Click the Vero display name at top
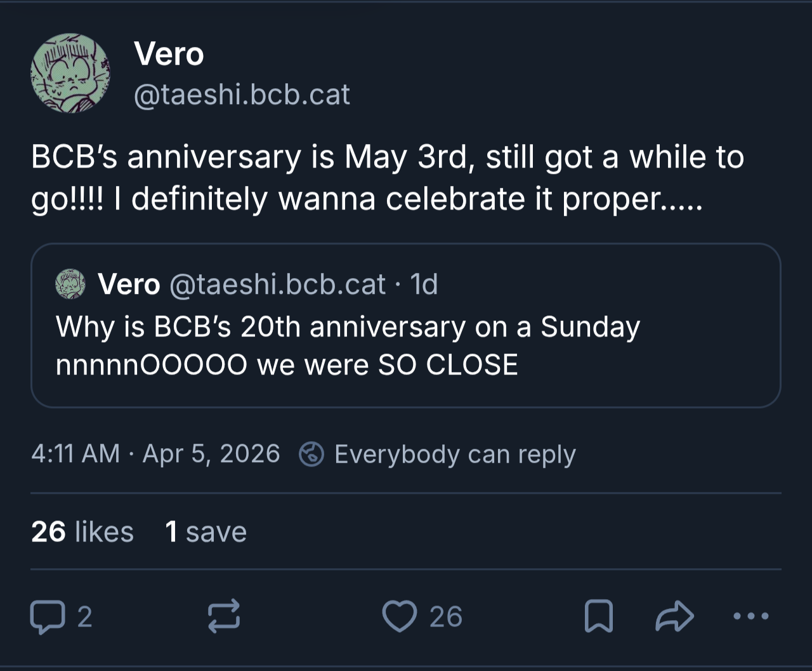The width and height of the screenshot is (812, 671). (169, 54)
